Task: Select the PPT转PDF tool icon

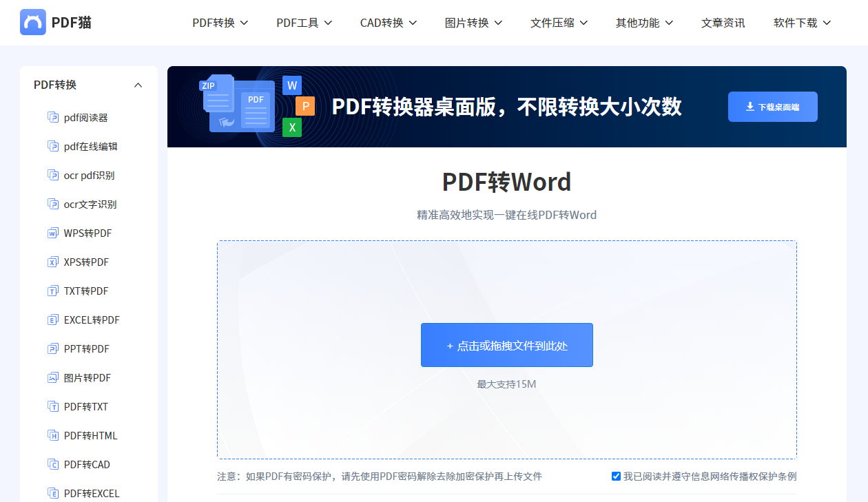Action: pos(53,348)
